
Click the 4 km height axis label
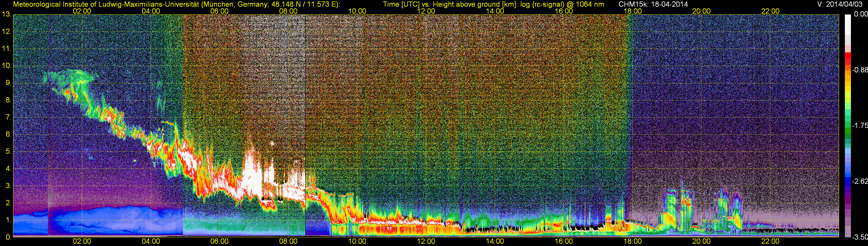point(8,168)
